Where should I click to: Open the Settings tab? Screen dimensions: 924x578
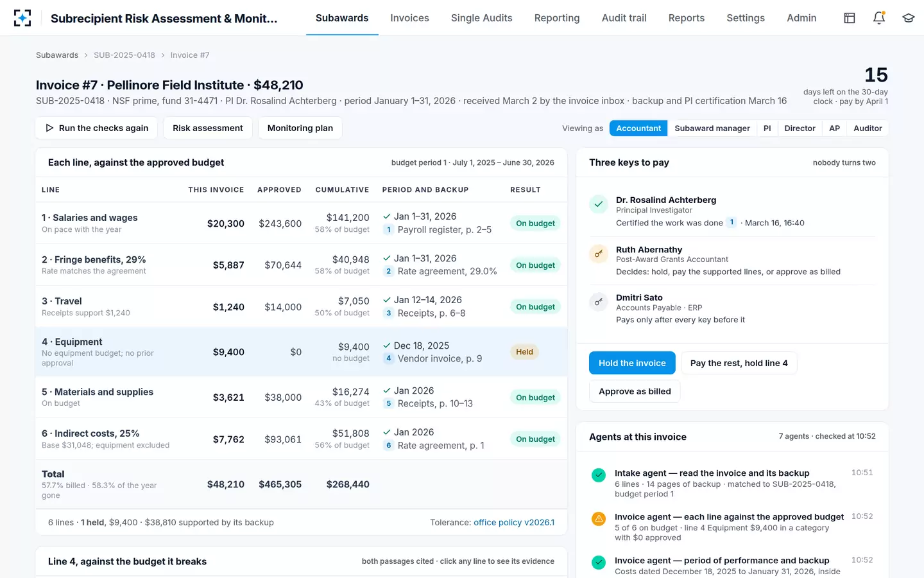[x=746, y=18]
